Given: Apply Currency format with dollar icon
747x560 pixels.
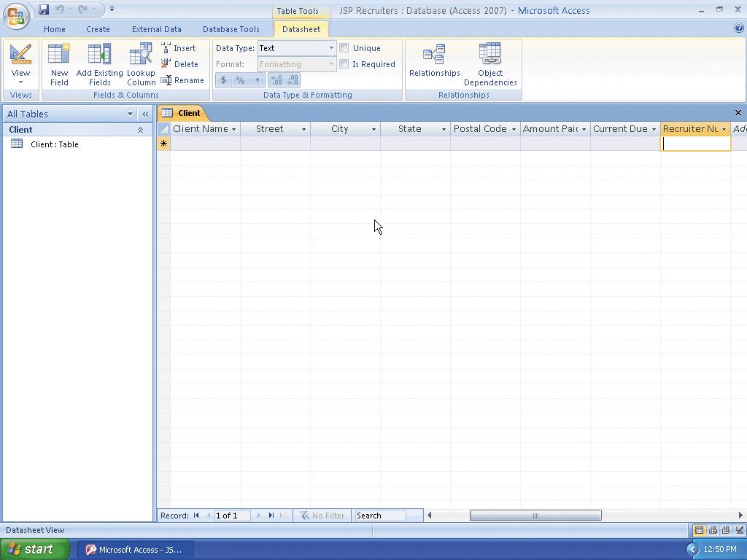Looking at the screenshot, I should (223, 80).
